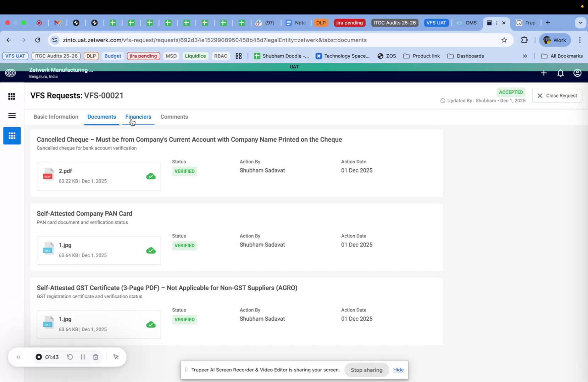The image size is (588, 382).
Task: Click the Stop sharing button
Action: click(366, 370)
